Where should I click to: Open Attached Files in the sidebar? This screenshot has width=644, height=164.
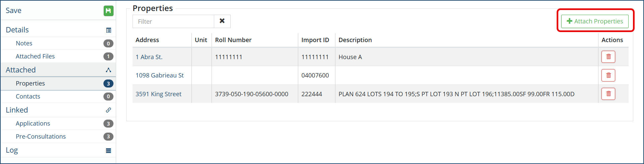[x=35, y=56]
